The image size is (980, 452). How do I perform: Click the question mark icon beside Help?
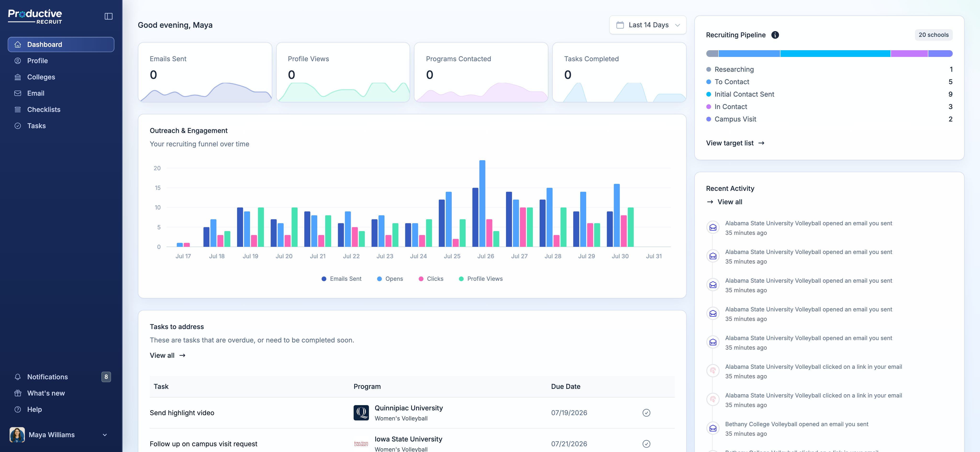pyautogui.click(x=17, y=409)
